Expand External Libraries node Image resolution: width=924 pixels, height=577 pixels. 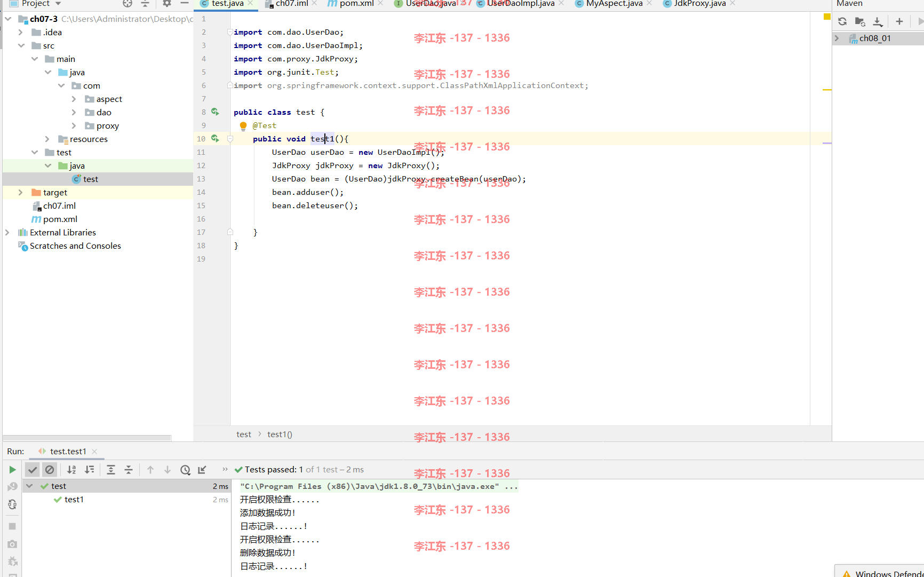(x=7, y=233)
